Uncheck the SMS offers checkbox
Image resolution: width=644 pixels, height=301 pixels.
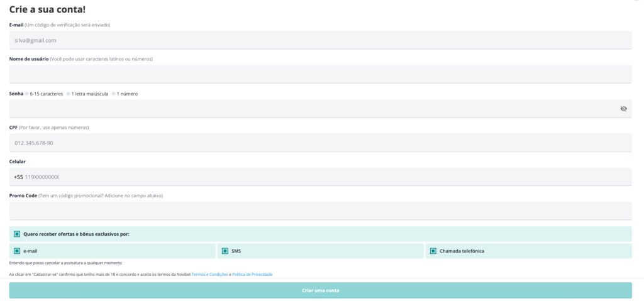tap(225, 251)
